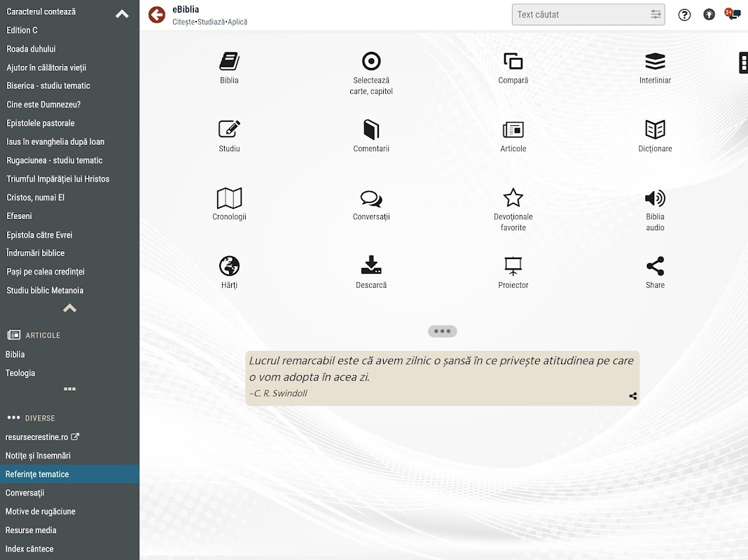This screenshot has width=748, height=560.
Task: Open the Biblia book icon
Action: [x=229, y=61]
